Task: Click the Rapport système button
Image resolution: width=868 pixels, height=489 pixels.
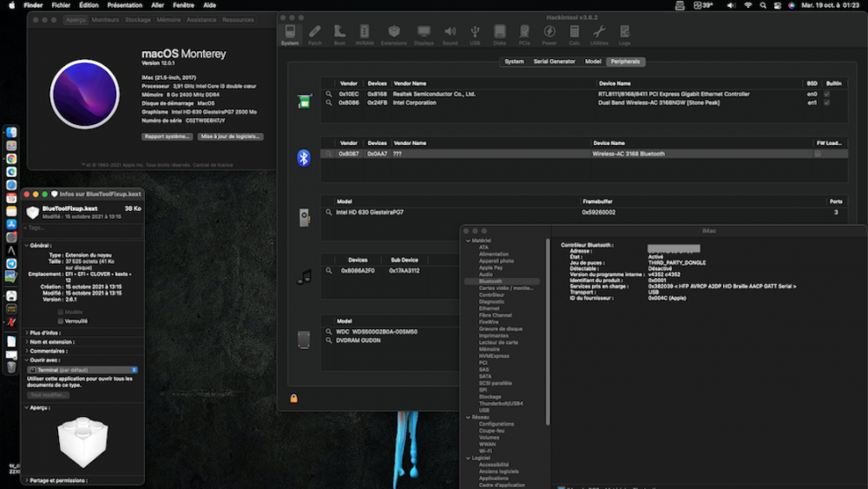Action: point(168,136)
